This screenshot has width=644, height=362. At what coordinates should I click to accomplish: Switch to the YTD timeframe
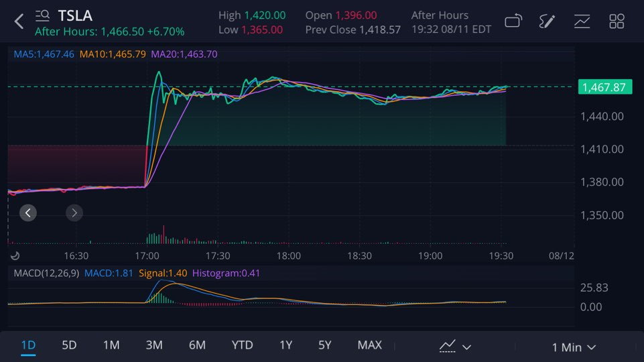tap(243, 345)
